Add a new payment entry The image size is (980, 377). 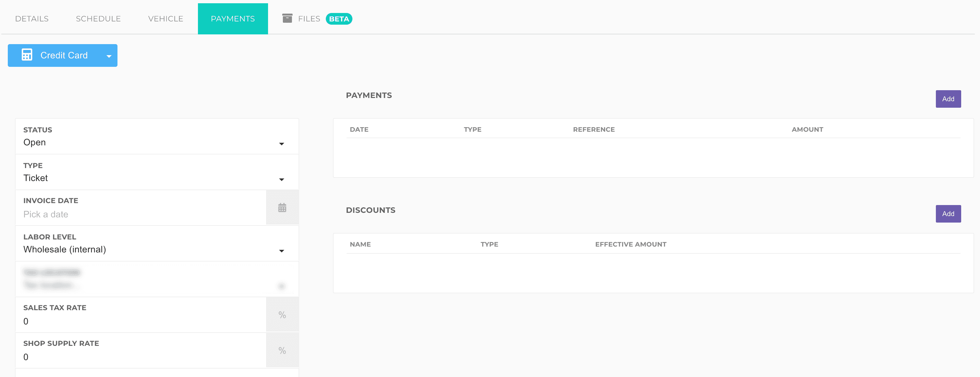tap(948, 99)
